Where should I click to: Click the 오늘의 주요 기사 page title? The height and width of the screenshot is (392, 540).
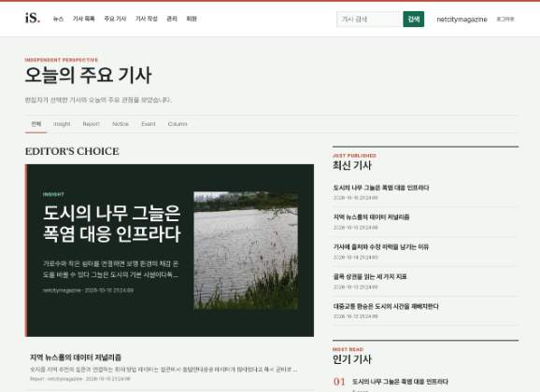pyautogui.click(x=88, y=75)
